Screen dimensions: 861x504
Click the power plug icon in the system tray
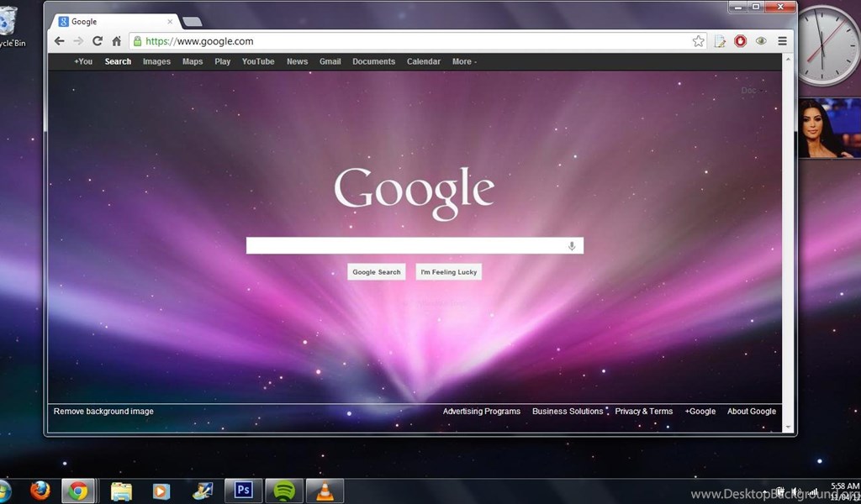780,492
